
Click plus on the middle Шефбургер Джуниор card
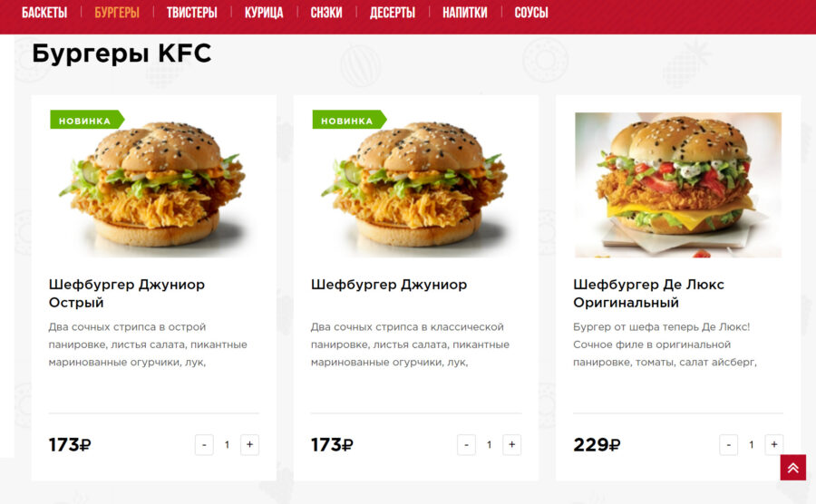coord(512,445)
